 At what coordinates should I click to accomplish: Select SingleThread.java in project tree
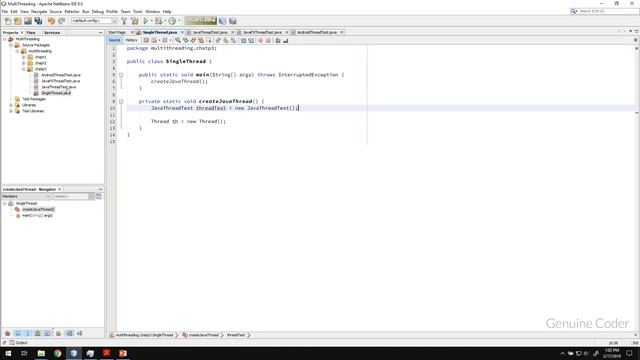(56, 93)
